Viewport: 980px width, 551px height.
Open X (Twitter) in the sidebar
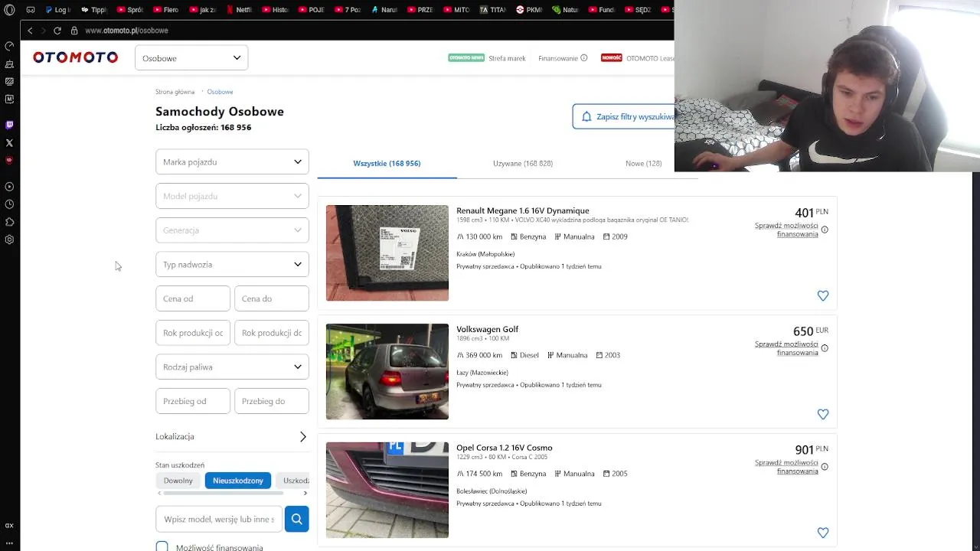(x=9, y=143)
